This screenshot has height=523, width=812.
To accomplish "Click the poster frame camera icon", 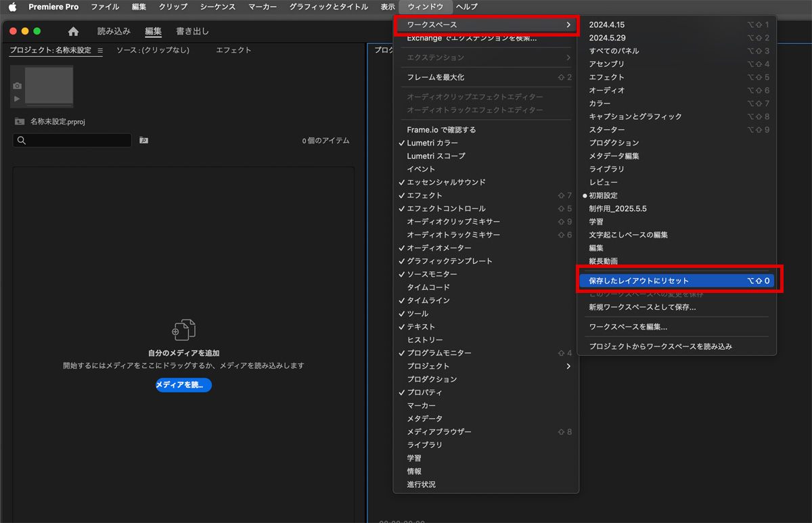I will (17, 86).
